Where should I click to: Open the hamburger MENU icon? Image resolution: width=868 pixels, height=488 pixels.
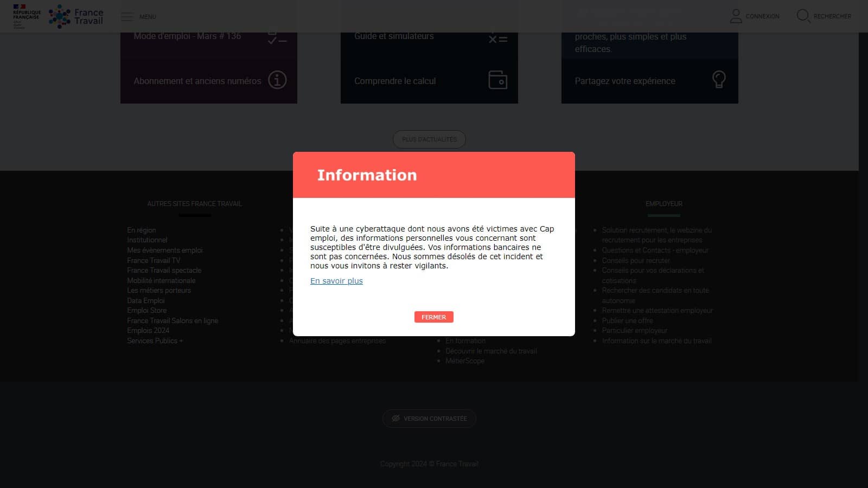coord(127,17)
